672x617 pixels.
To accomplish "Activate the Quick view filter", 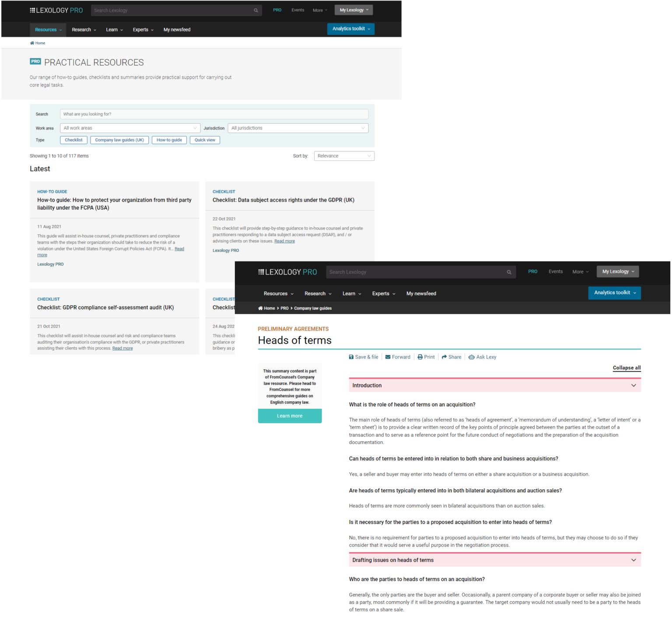I will tap(204, 140).
